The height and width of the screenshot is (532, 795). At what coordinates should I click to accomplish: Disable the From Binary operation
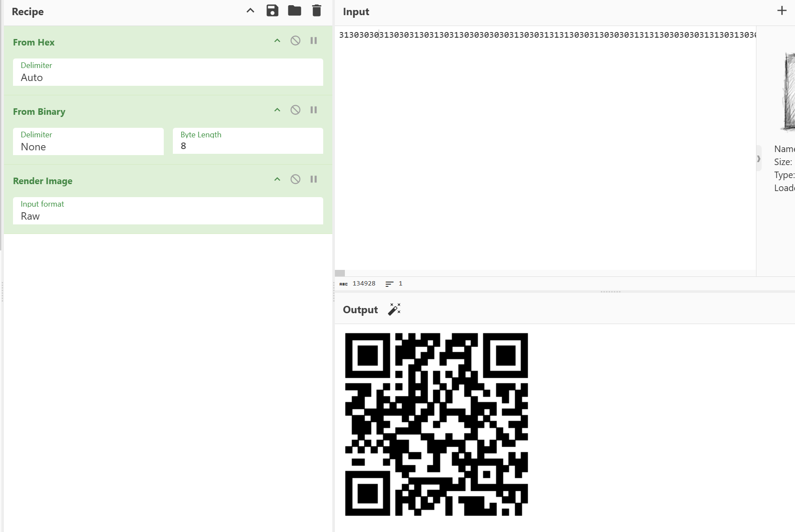(x=295, y=110)
